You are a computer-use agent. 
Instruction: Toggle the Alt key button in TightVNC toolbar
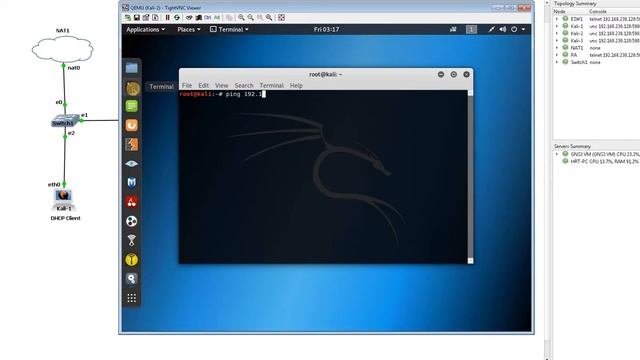217,18
